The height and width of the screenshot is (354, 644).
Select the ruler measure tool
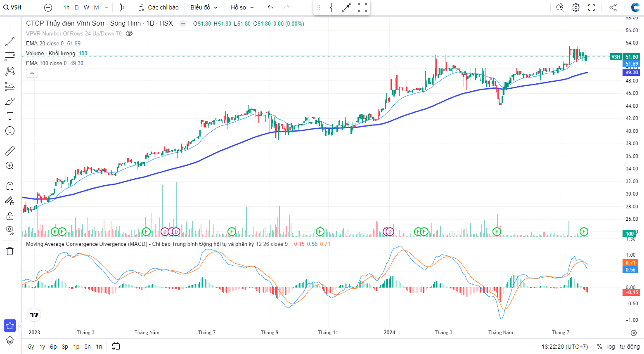[x=10, y=151]
